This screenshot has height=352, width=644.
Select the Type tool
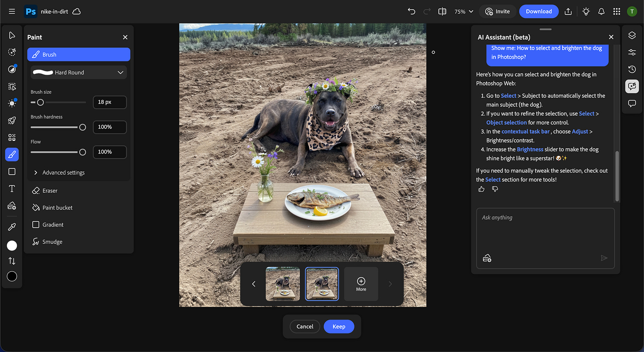[x=12, y=188]
